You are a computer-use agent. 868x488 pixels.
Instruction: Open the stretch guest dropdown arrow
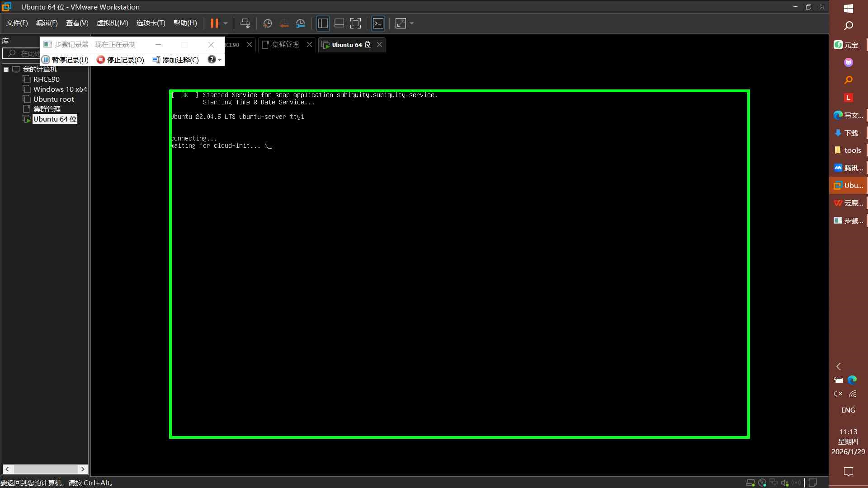tap(412, 23)
